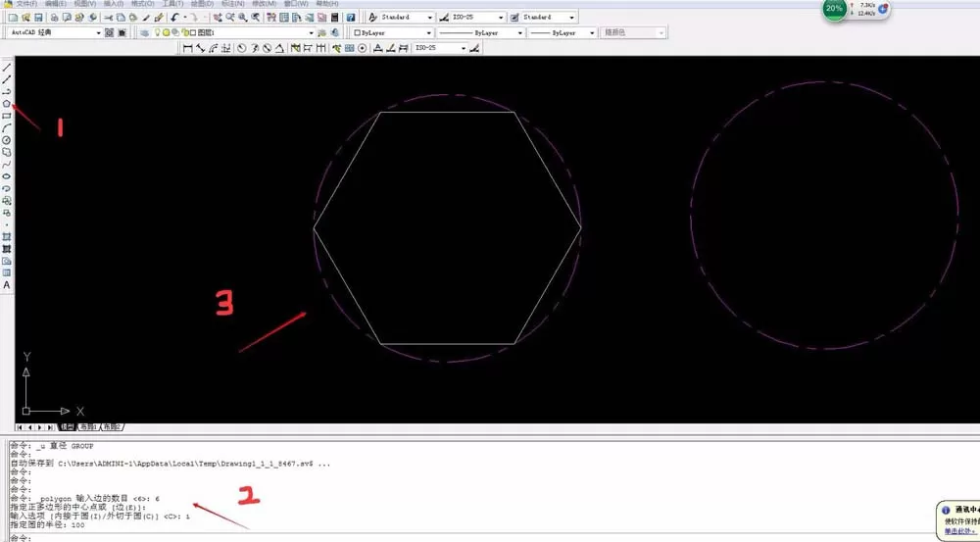The image size is (980, 542).
Task: Select the Line draw tool
Action: point(6,68)
